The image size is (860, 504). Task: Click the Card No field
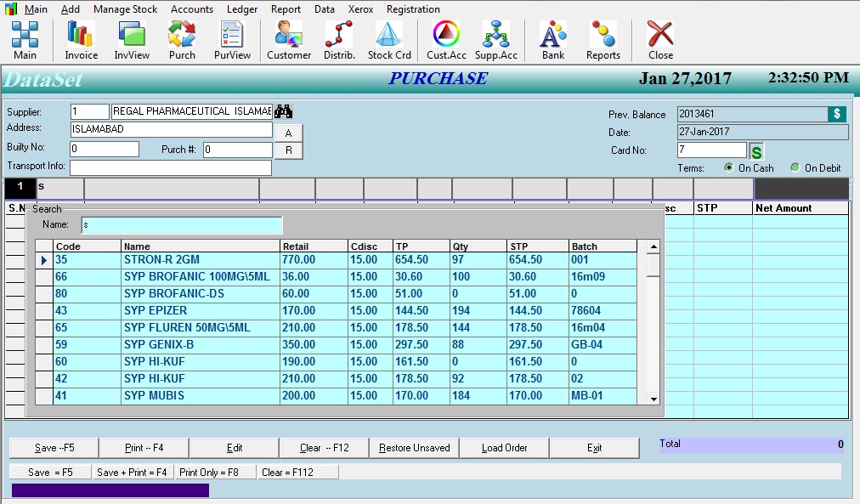tap(712, 150)
